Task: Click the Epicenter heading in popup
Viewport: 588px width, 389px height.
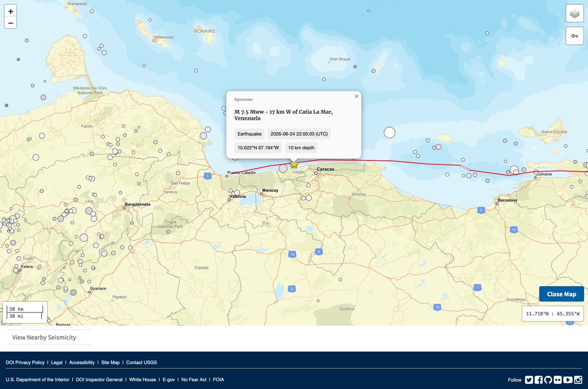Action: [x=244, y=100]
